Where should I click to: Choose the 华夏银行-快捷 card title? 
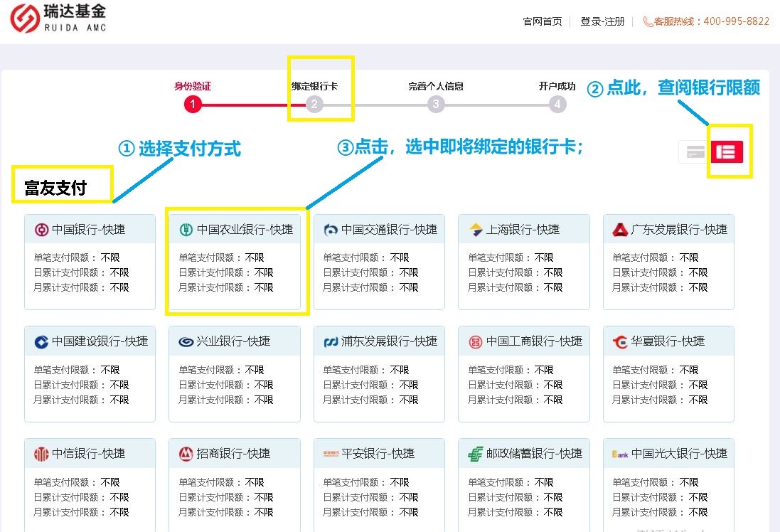668,341
